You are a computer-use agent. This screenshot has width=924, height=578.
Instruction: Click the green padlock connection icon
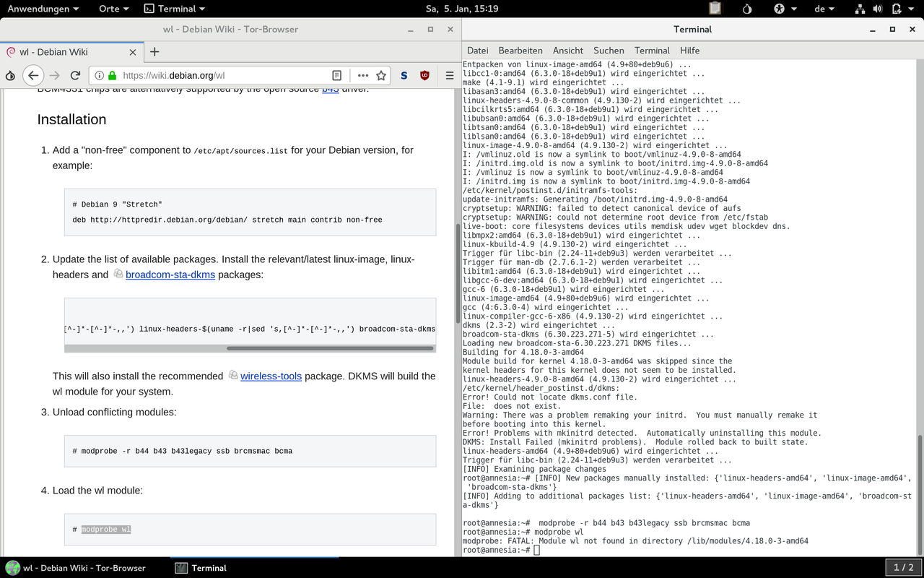point(112,75)
